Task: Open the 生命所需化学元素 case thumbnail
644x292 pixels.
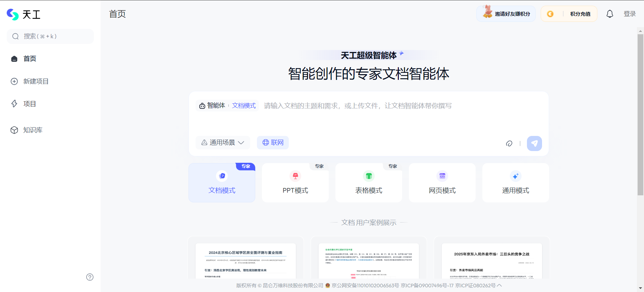Action: (x=369, y=258)
